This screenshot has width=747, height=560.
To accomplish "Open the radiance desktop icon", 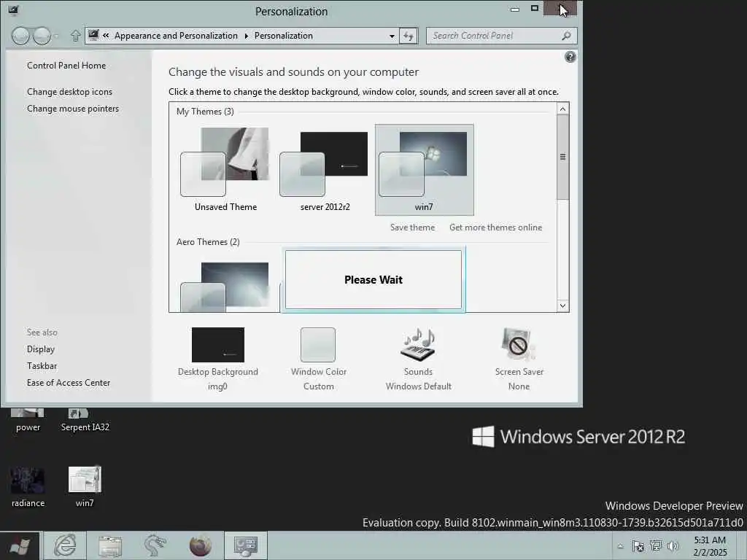I will click(x=28, y=486).
